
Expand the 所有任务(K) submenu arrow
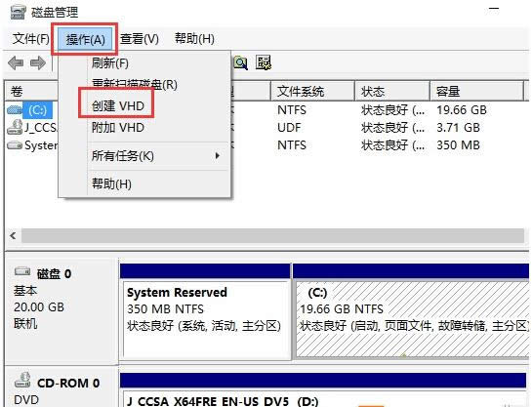218,156
